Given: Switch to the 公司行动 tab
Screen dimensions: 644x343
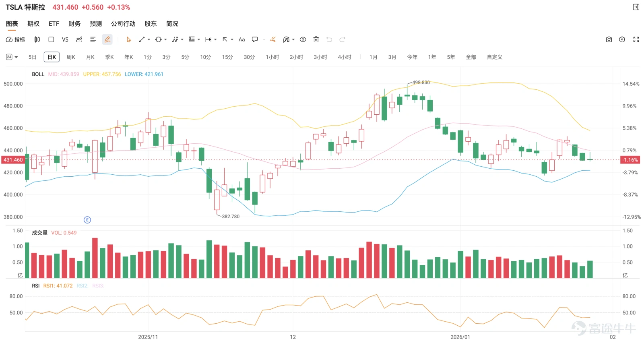Looking at the screenshot, I should (x=123, y=24).
